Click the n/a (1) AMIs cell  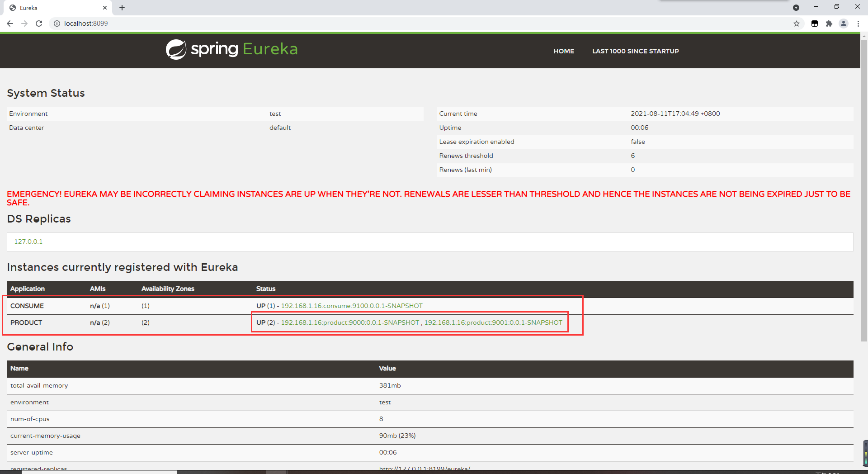click(100, 306)
